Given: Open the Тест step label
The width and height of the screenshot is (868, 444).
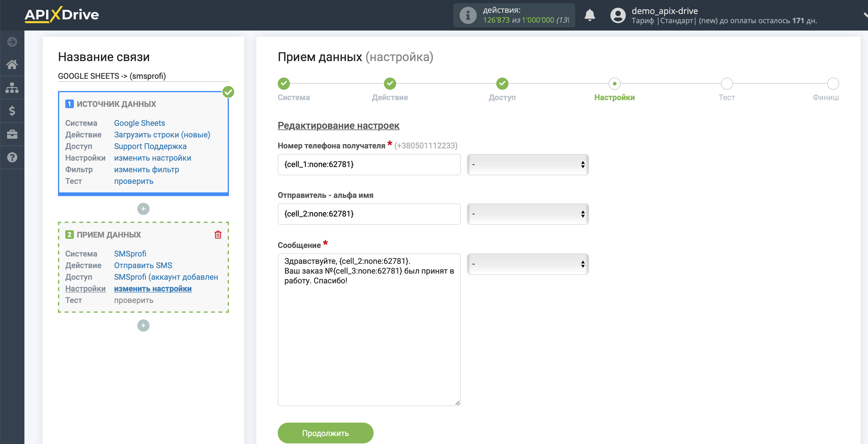Looking at the screenshot, I should coord(726,97).
